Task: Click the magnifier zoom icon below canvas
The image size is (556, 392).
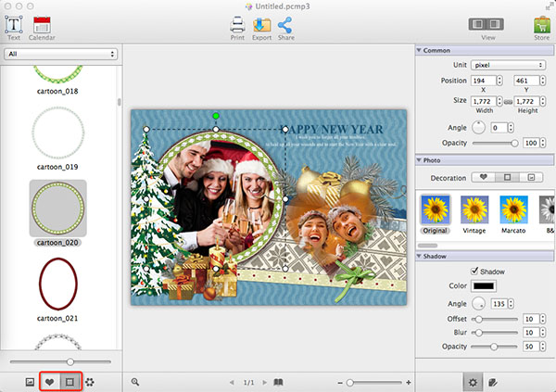Action: click(x=135, y=381)
